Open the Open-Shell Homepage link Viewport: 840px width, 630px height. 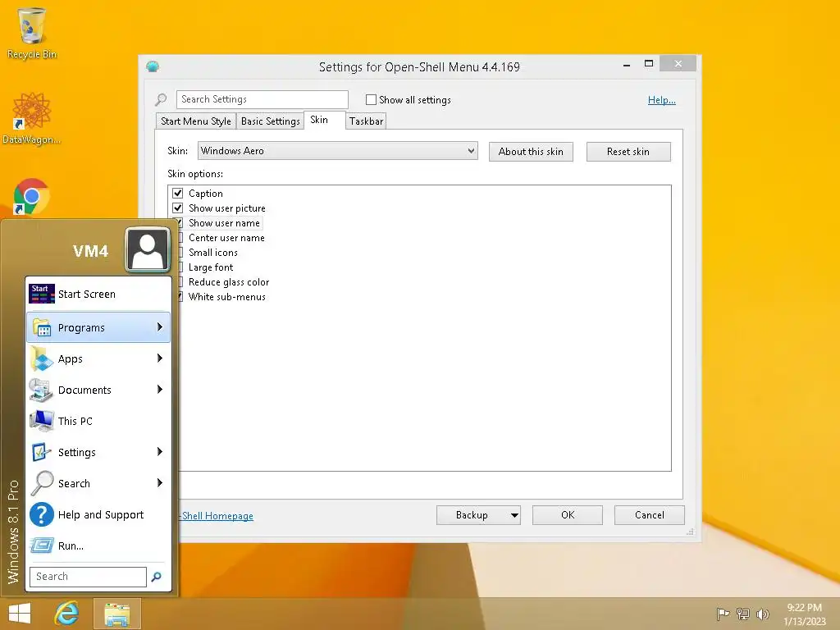tap(217, 516)
